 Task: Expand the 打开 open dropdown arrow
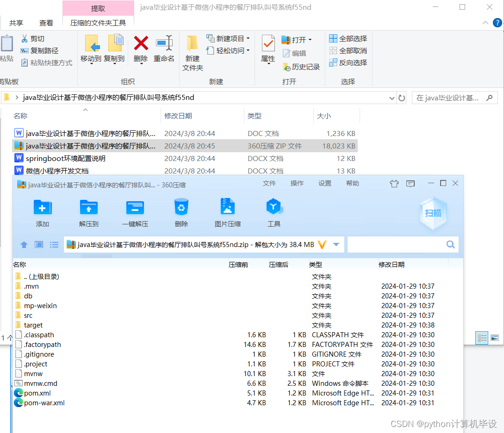(x=310, y=40)
